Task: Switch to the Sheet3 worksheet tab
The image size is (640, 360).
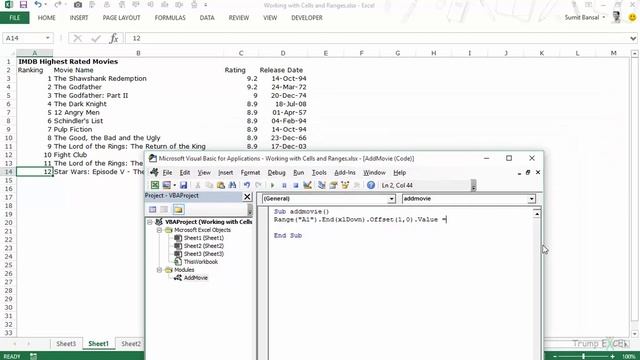Action: pyautogui.click(x=66, y=344)
